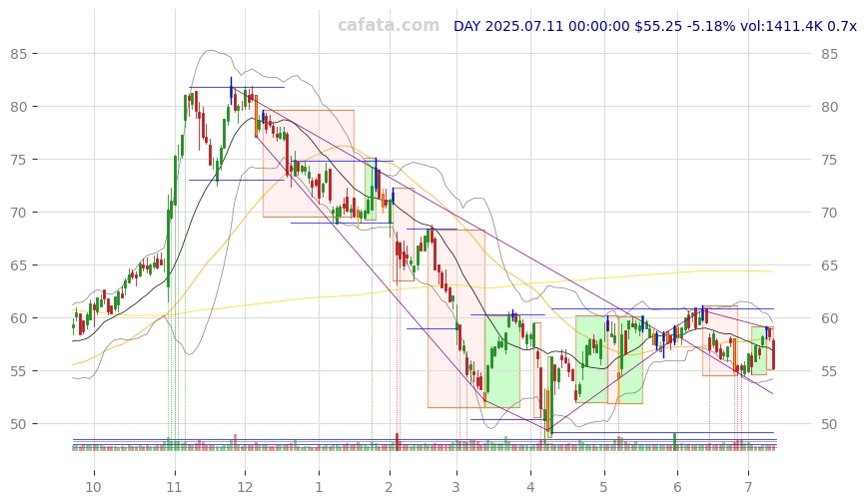Click the left y-axis label 50
Image resolution: width=867 pixels, height=504 pixels.
pyautogui.click(x=18, y=424)
